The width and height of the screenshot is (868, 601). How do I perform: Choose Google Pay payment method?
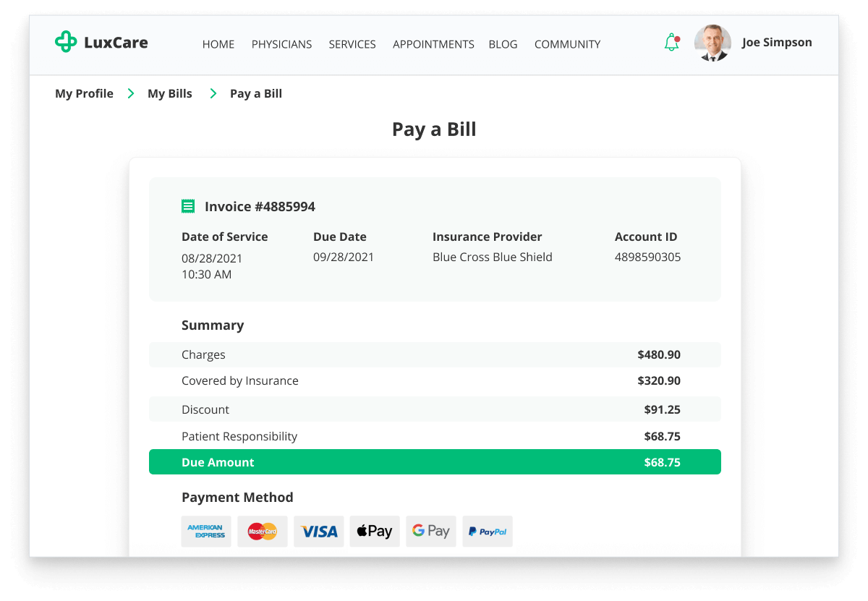tap(431, 532)
